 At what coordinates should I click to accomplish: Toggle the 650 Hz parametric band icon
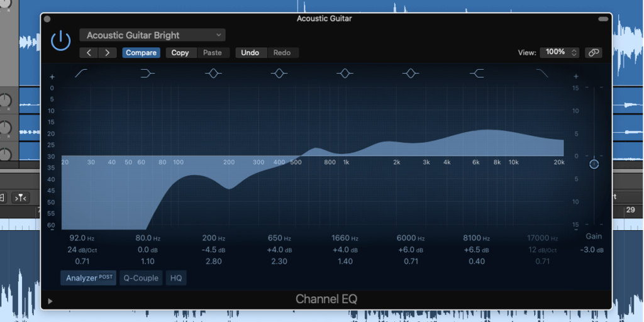(x=279, y=74)
